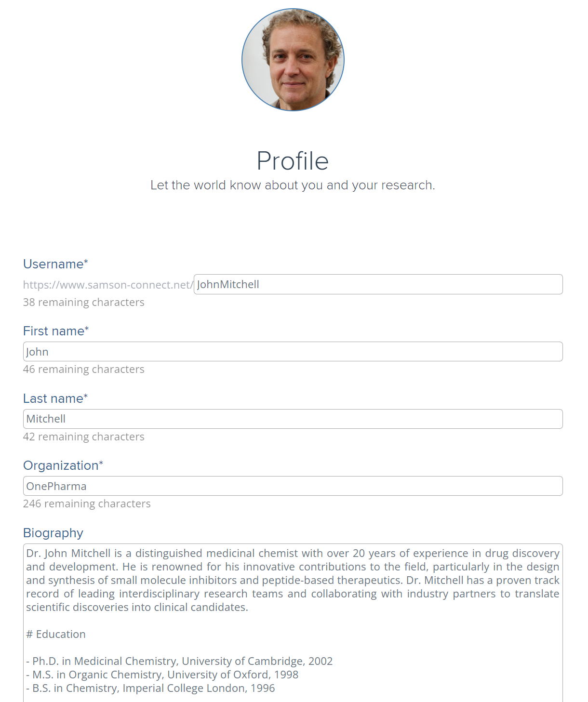Click the Profile page title

293,161
